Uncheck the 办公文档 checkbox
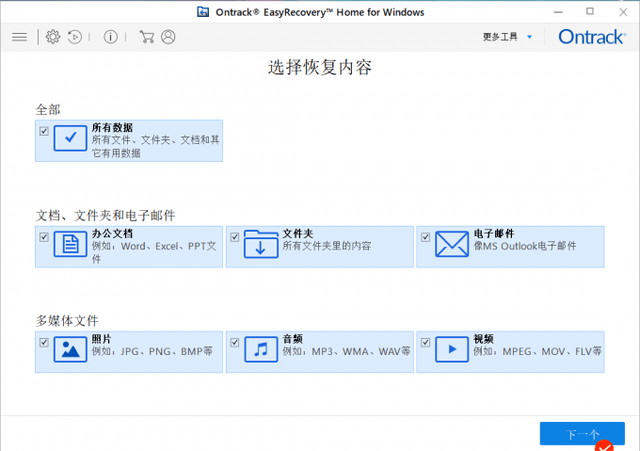Viewport: 640px width, 451px height. 44,237
